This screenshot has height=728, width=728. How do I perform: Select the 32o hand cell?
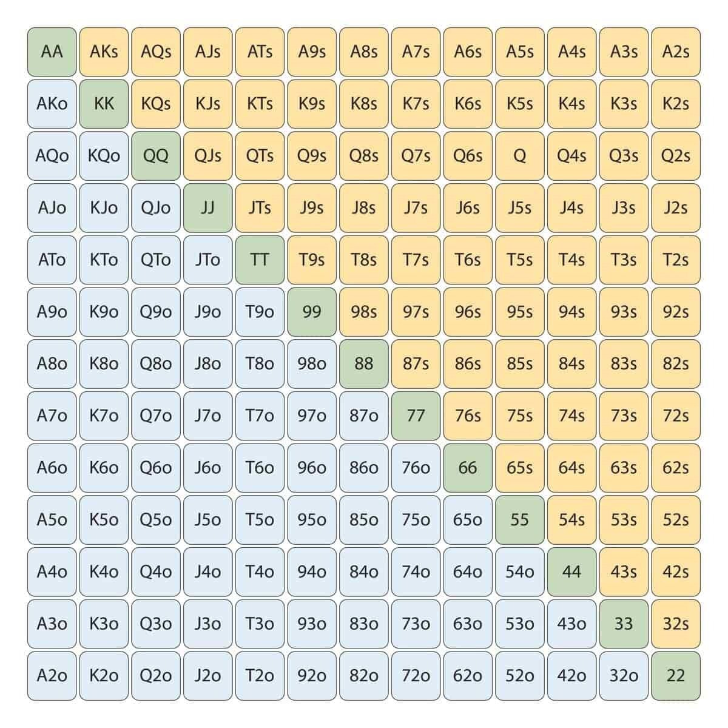[624, 675]
